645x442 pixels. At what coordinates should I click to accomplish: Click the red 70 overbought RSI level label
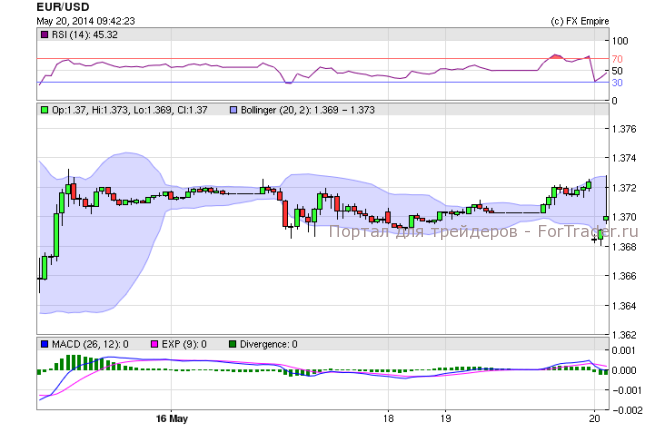(x=617, y=59)
